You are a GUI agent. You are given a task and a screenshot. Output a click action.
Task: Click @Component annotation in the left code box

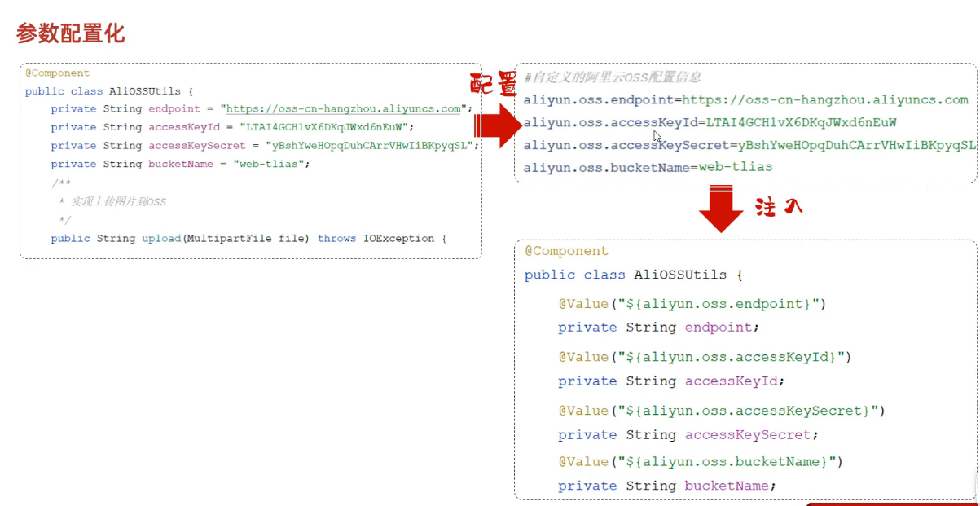57,73
